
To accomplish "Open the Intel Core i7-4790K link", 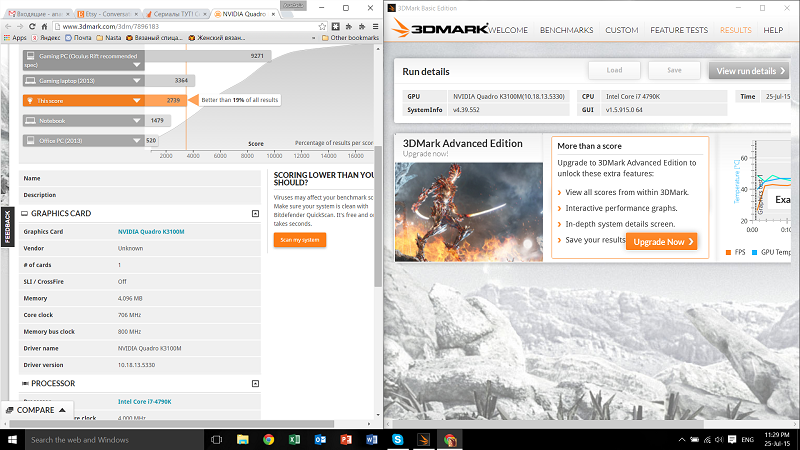I will click(144, 402).
